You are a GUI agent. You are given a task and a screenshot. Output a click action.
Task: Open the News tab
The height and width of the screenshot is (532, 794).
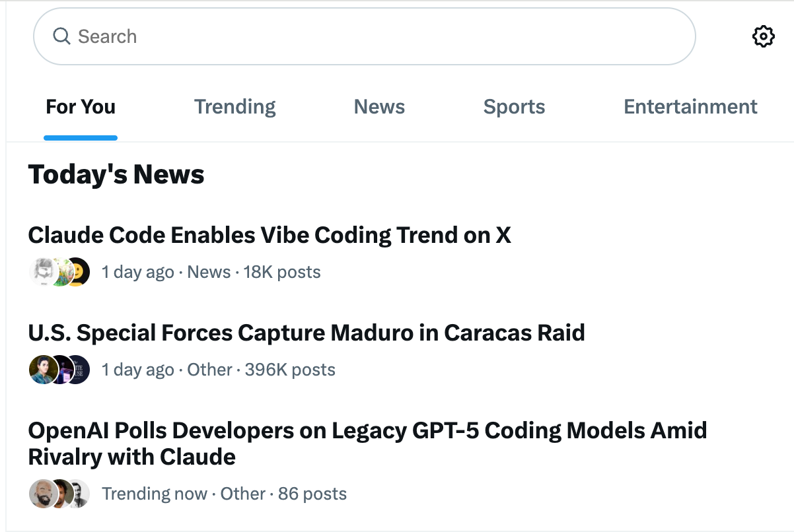(379, 107)
